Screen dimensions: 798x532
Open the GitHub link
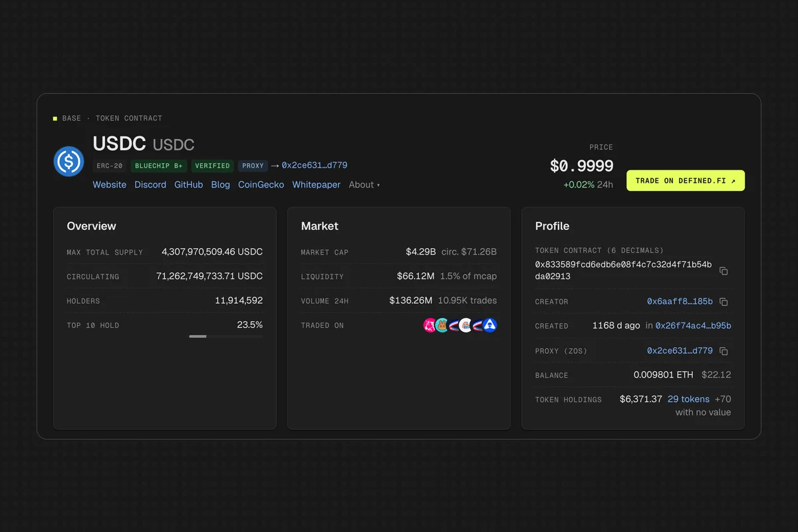(189, 185)
